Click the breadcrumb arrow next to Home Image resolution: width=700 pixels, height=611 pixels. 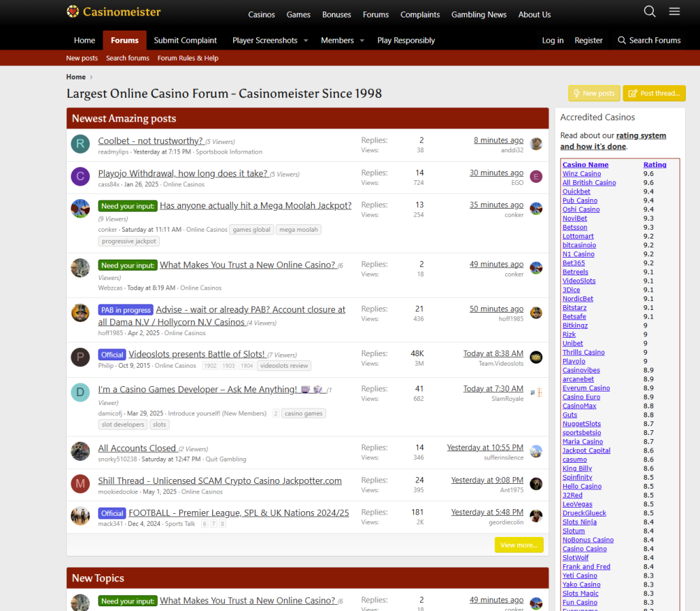point(92,77)
